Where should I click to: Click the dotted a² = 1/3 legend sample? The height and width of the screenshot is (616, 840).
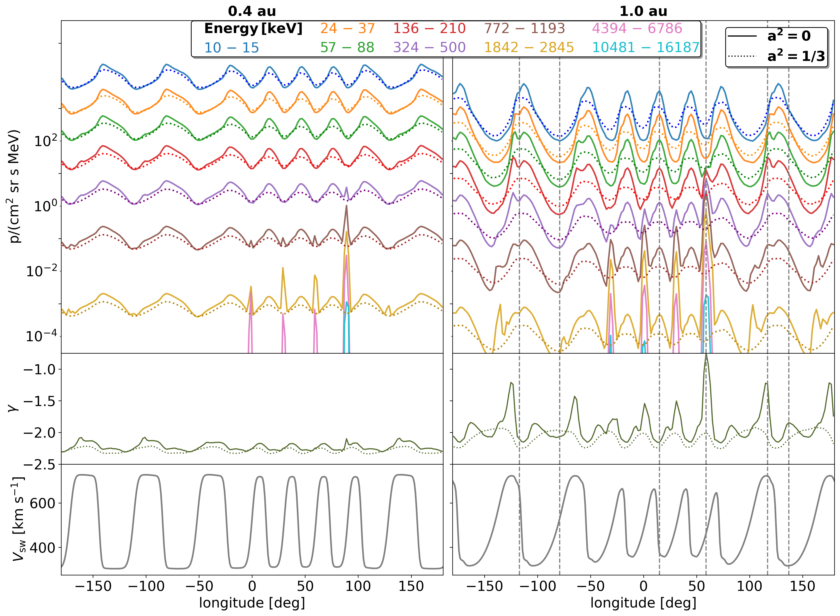742,57
